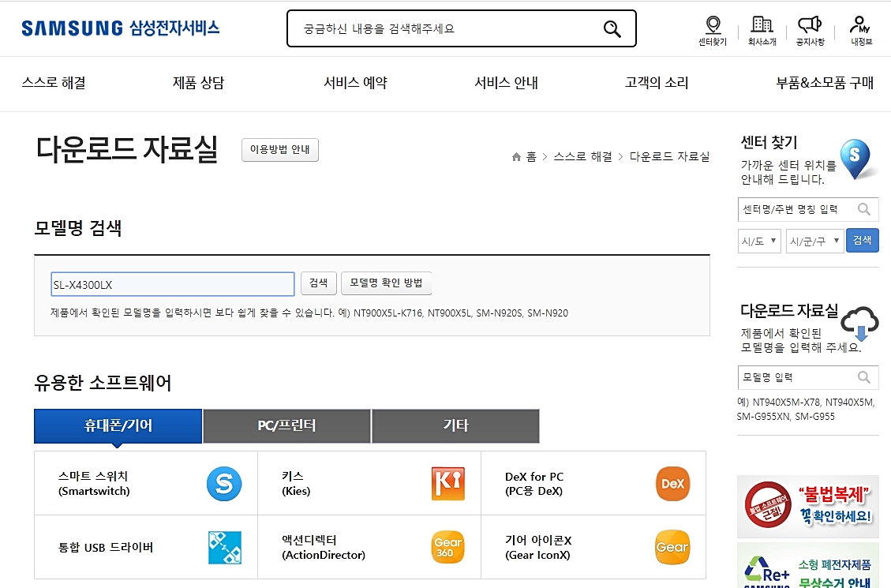Open DeX for PC link
The height and width of the screenshot is (588, 891).
[x=534, y=484]
